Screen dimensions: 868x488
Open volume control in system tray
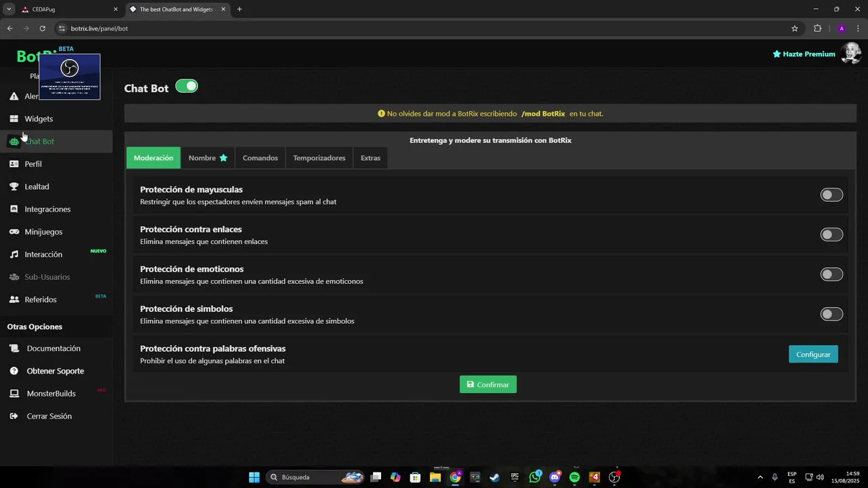click(820, 477)
